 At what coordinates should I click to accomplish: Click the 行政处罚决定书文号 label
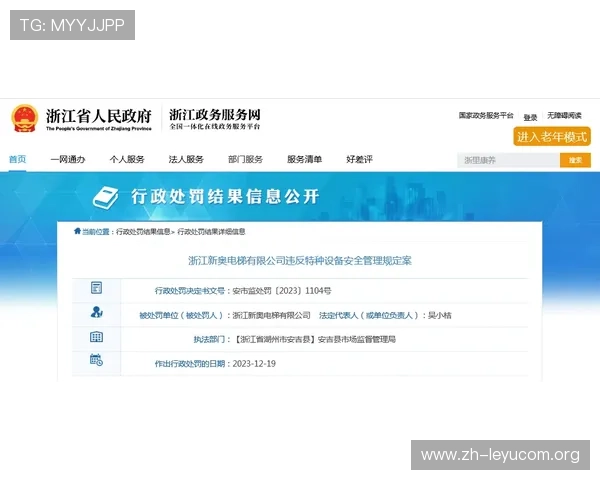coord(190,291)
